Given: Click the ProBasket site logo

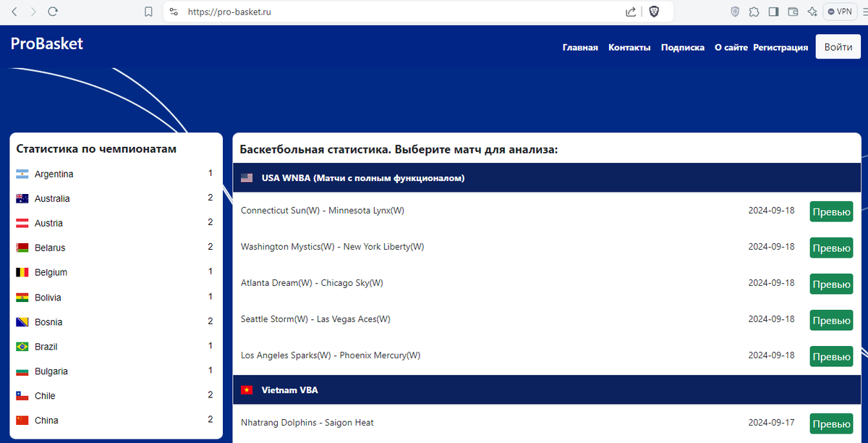Looking at the screenshot, I should pyautogui.click(x=47, y=43).
